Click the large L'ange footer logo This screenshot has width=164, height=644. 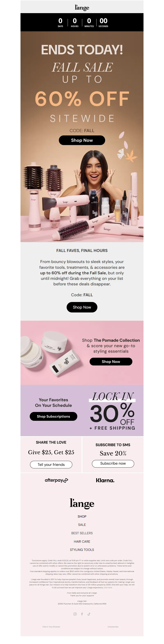point(82,503)
